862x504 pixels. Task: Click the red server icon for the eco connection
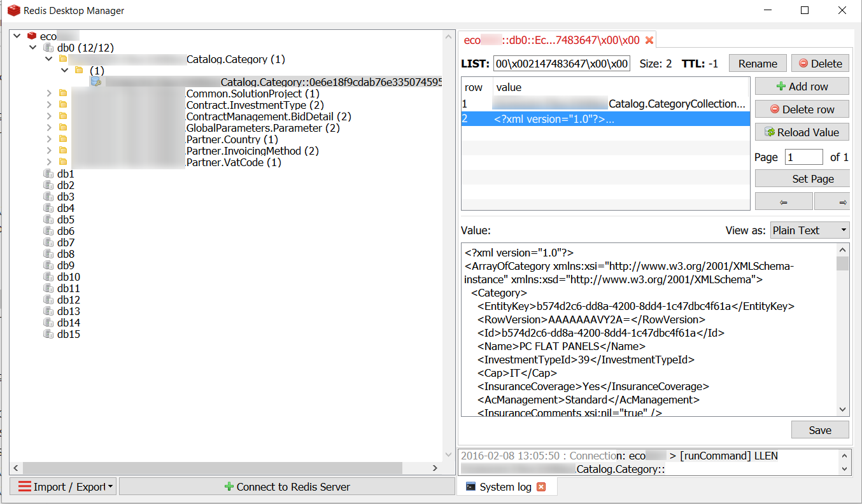point(32,36)
